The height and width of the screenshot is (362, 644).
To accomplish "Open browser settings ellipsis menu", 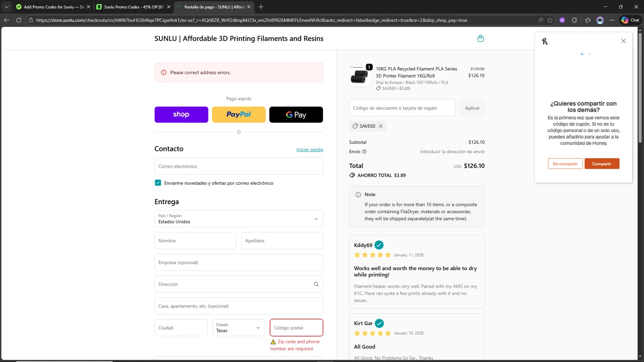I will click(612, 20).
